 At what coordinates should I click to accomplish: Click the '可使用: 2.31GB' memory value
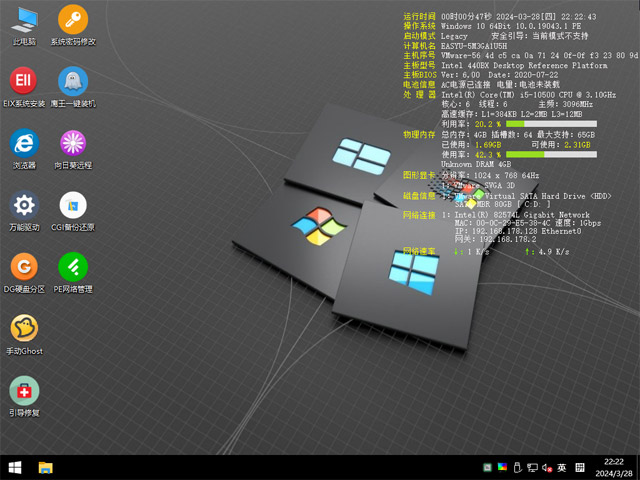click(x=561, y=144)
